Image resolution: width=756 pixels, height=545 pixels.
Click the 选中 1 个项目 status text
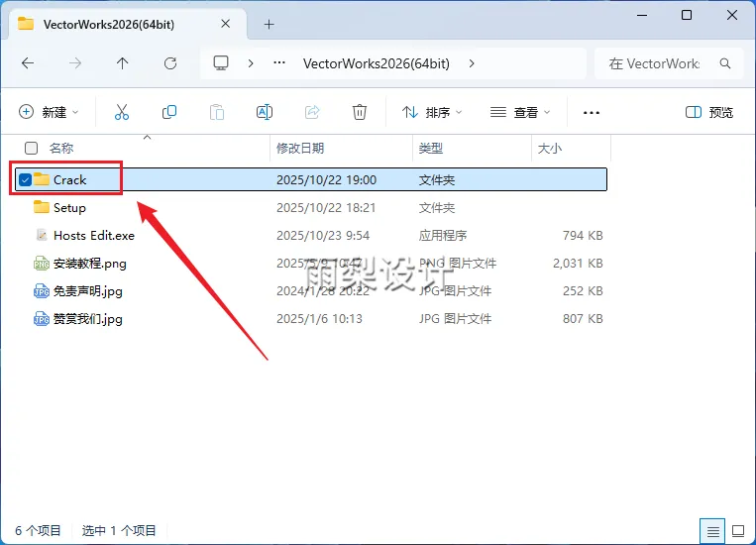tap(119, 530)
